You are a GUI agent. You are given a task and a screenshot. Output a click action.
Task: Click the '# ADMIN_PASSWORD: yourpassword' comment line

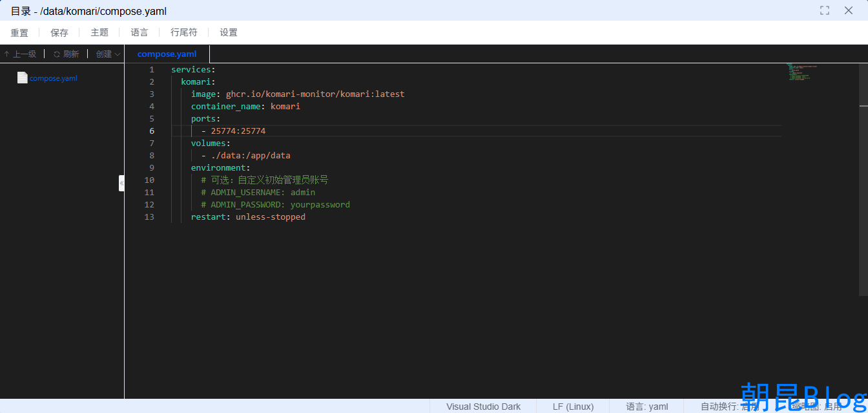275,204
